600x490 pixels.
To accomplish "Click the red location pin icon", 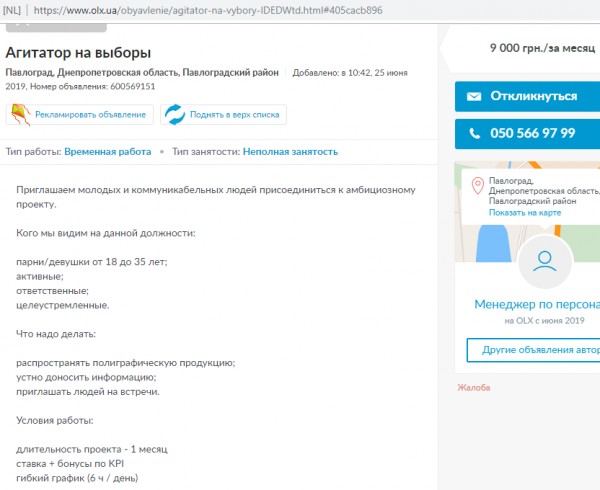I will coord(477,186).
